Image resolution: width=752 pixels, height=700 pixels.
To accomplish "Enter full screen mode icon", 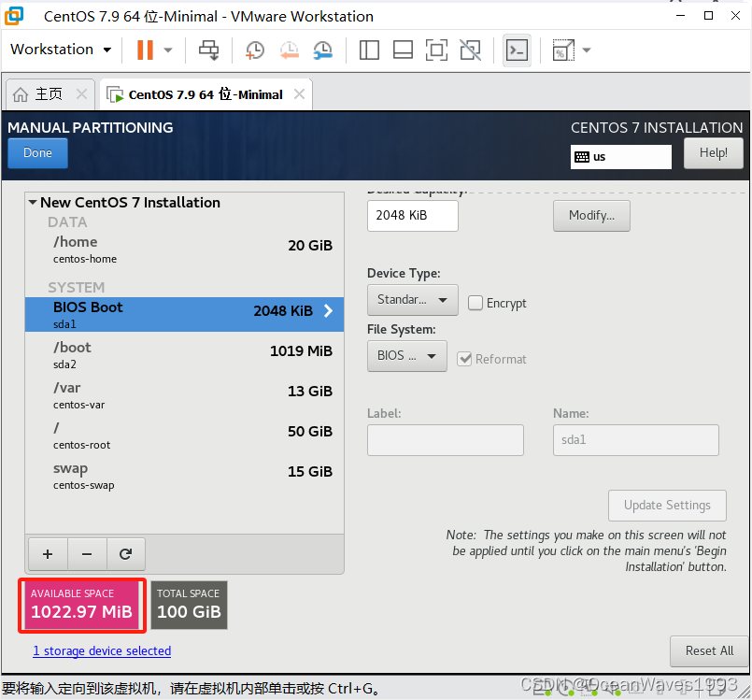I will (x=436, y=50).
